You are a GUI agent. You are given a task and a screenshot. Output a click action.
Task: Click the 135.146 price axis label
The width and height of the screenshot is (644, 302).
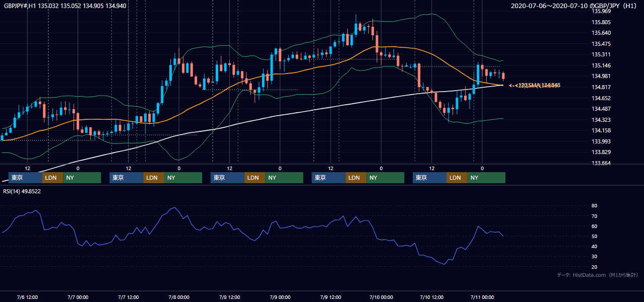[601, 65]
